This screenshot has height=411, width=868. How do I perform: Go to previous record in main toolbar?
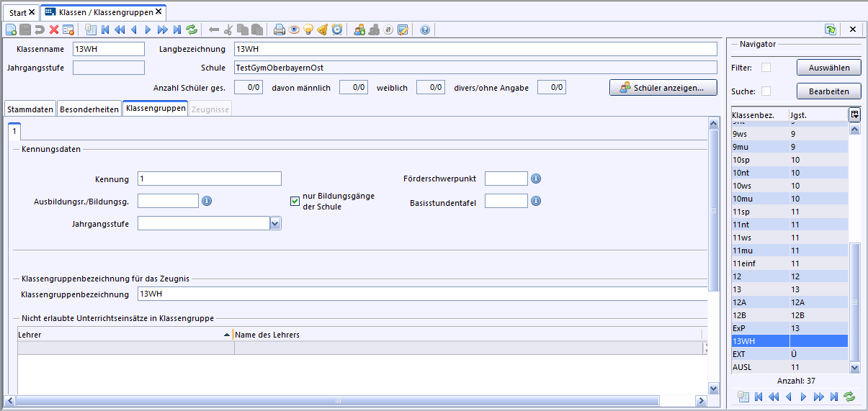[x=133, y=30]
